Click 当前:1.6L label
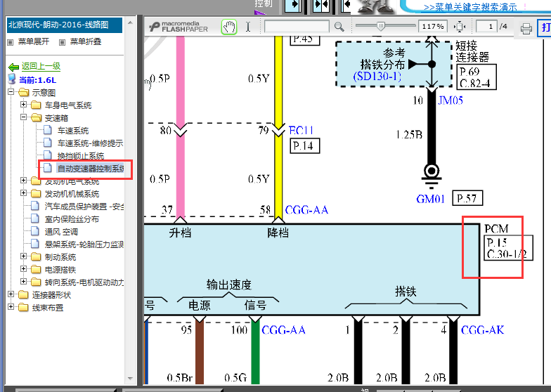Viewport: 551px width, 392px height. (37, 80)
